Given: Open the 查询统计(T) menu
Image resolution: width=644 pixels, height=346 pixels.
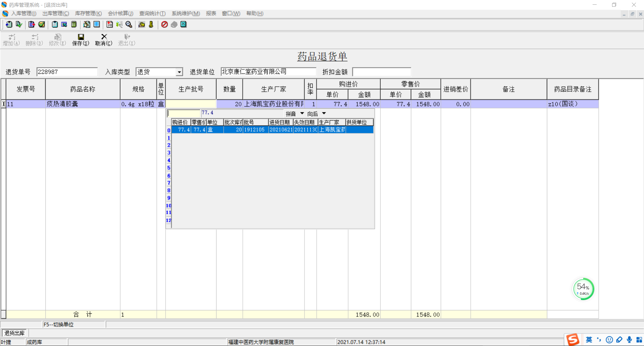Looking at the screenshot, I should coord(152,13).
